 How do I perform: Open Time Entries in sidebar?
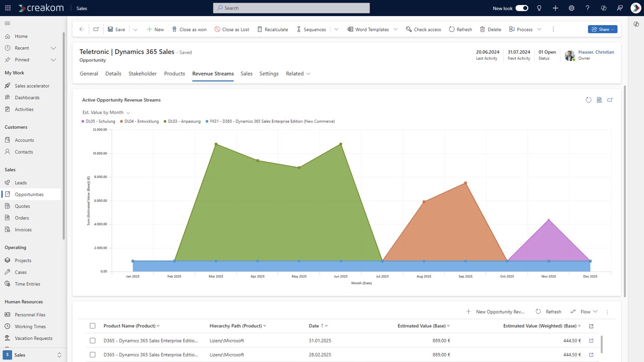click(x=27, y=284)
